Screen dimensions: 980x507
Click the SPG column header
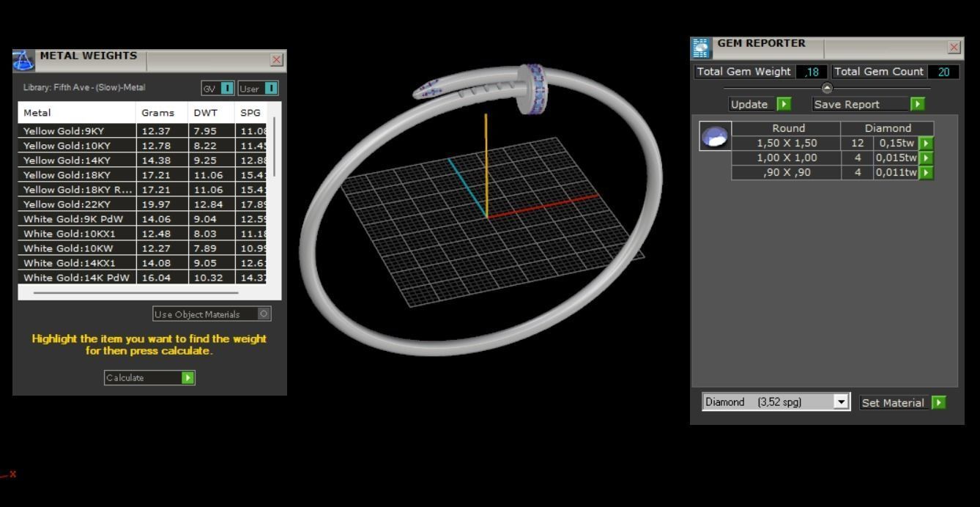(250, 113)
